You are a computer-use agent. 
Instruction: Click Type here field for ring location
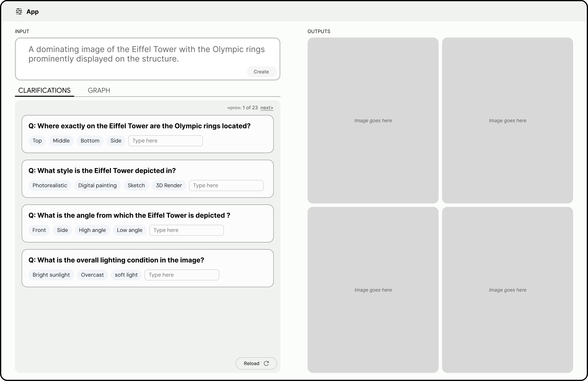[x=165, y=140]
